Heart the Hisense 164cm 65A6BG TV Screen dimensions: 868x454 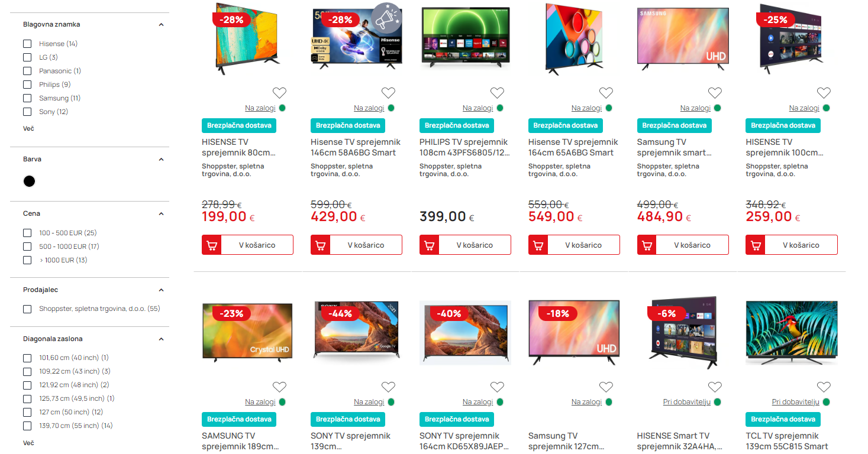606,93
